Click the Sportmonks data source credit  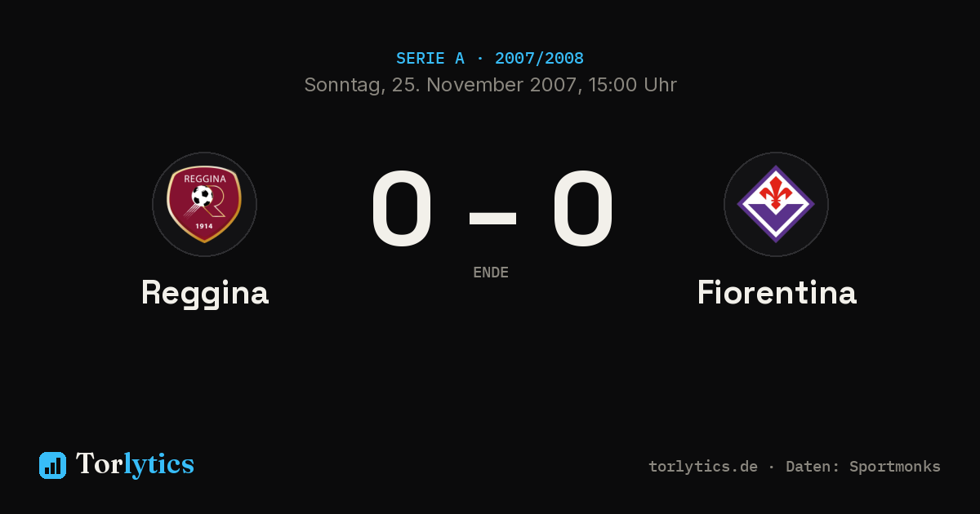(x=895, y=467)
